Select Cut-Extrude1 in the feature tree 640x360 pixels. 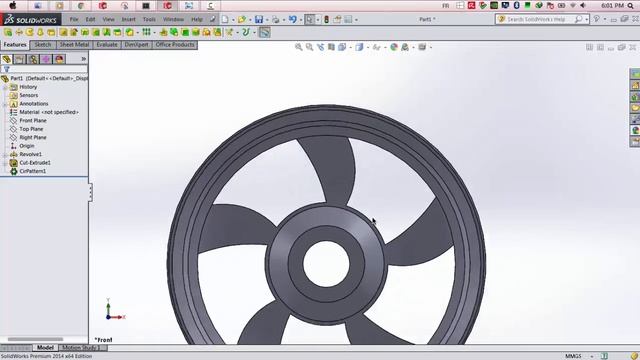click(x=35, y=163)
